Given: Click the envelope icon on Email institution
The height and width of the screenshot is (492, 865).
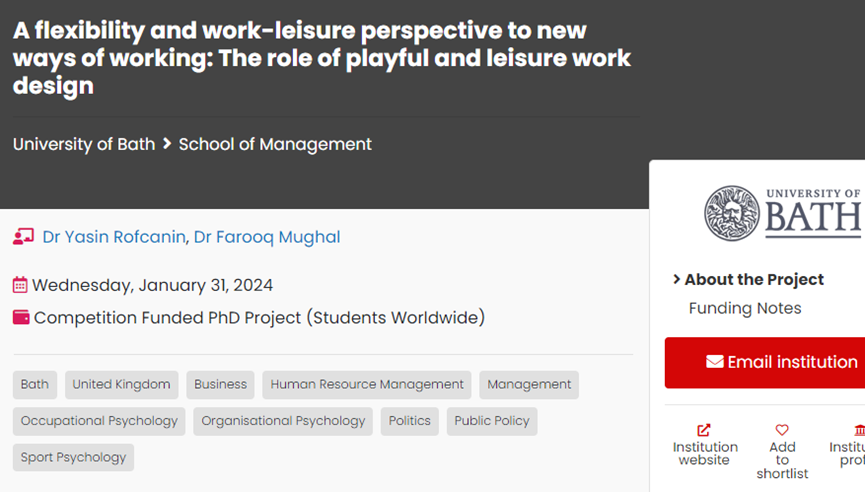Looking at the screenshot, I should tap(714, 362).
